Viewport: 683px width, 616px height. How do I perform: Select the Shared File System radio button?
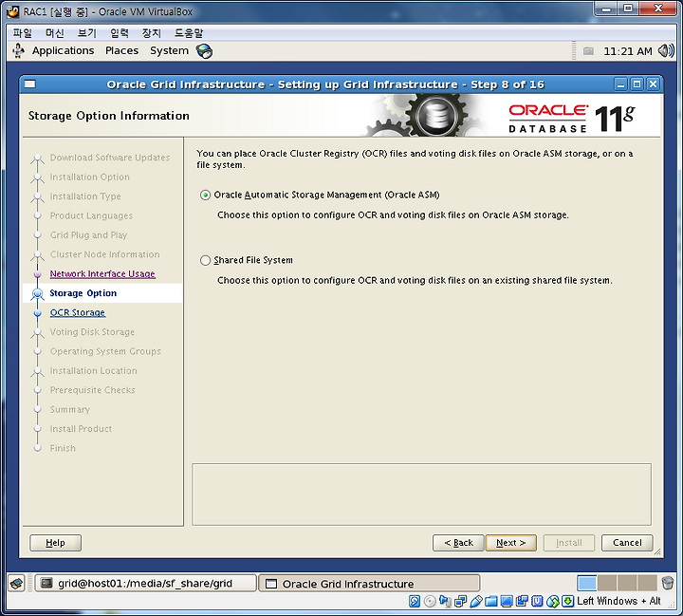coord(205,260)
